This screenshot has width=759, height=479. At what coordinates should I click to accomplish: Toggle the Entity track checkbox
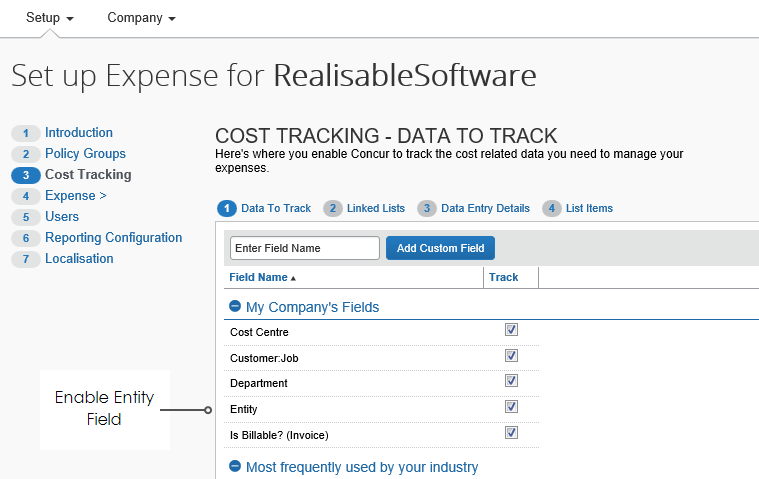click(x=511, y=406)
